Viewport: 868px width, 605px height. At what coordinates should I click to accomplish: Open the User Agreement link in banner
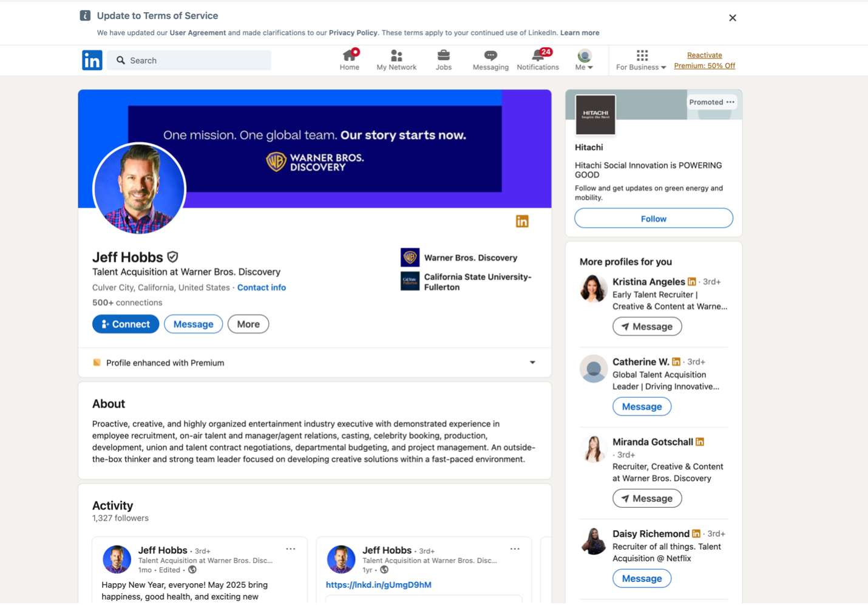click(x=197, y=33)
